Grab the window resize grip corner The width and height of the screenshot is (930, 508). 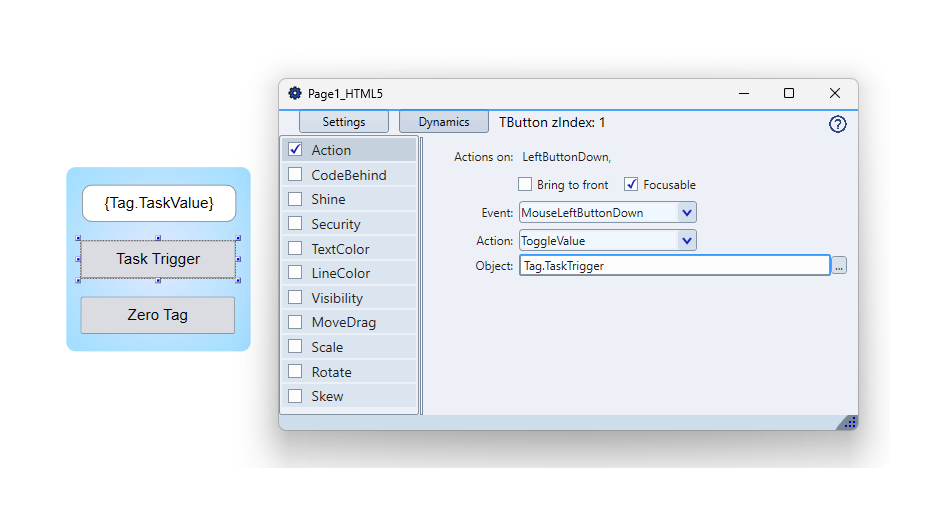pyautogui.click(x=848, y=422)
